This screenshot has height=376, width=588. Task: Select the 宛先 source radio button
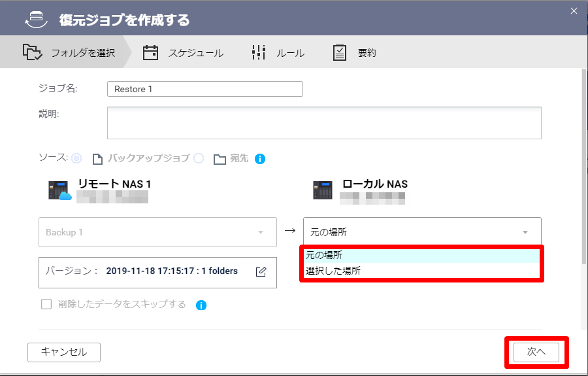(x=199, y=158)
